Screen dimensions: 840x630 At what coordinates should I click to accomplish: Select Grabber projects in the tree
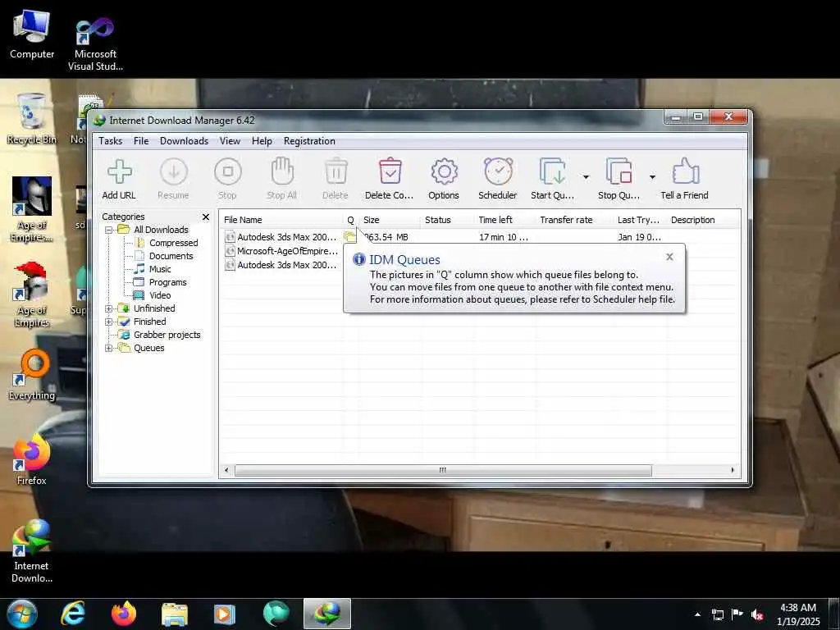coord(167,335)
